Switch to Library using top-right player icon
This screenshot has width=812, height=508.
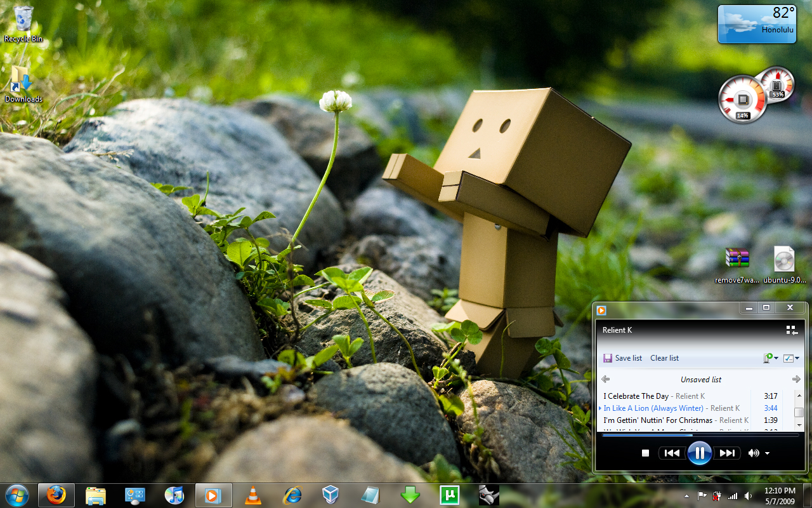tap(791, 330)
